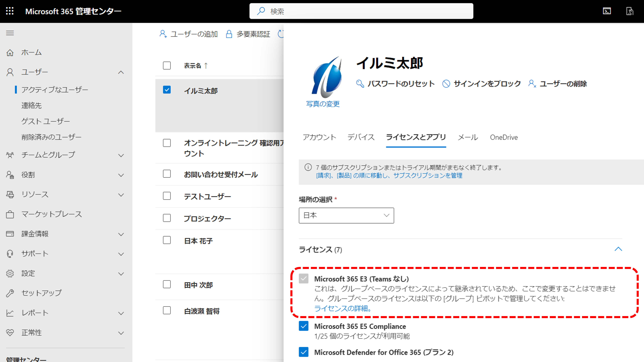The height and width of the screenshot is (362, 644).
Task: Open the 場所の選択 日本 dropdown
Action: coord(346,215)
